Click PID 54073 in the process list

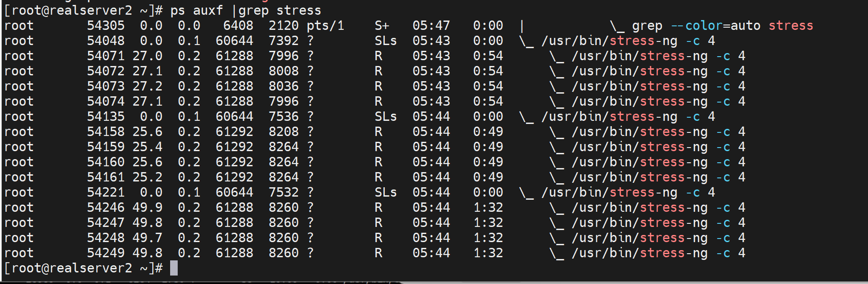[106, 86]
